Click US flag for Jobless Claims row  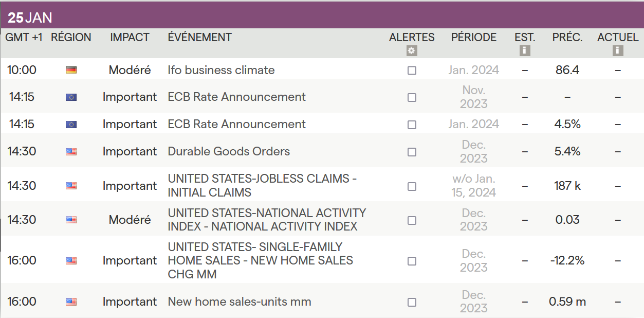click(71, 186)
